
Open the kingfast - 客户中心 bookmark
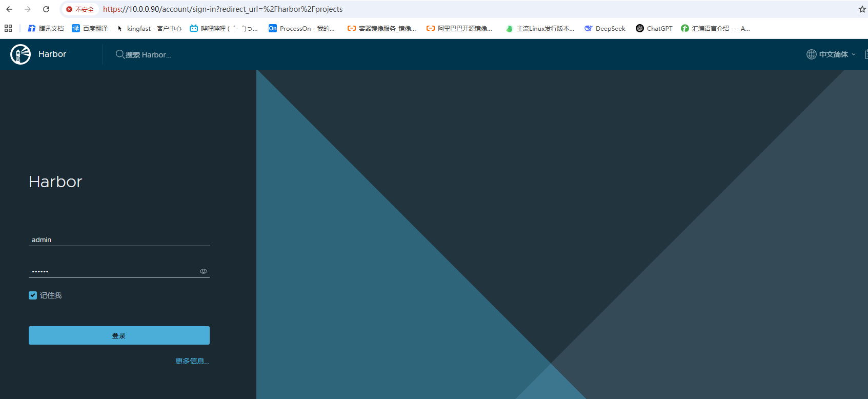pyautogui.click(x=149, y=28)
